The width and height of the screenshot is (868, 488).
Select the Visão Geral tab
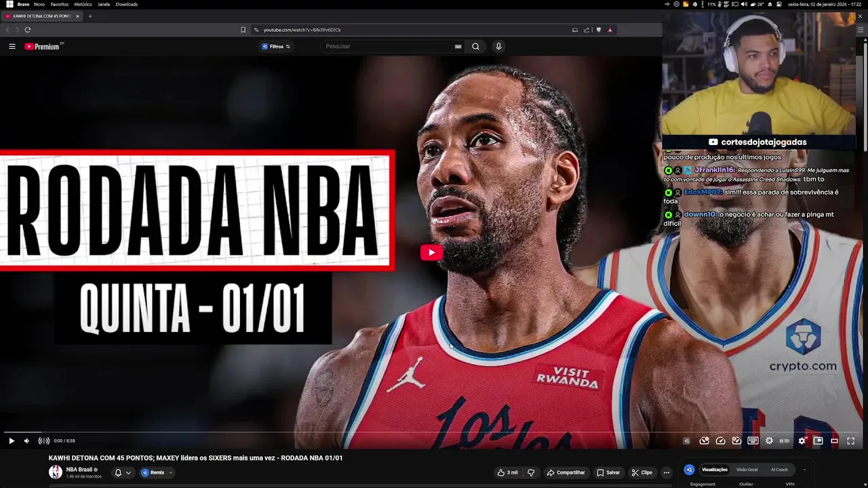point(747,470)
